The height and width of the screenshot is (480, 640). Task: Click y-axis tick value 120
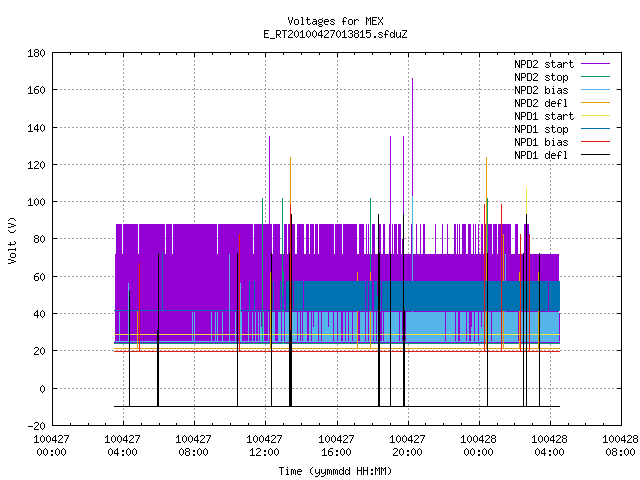coord(36,164)
